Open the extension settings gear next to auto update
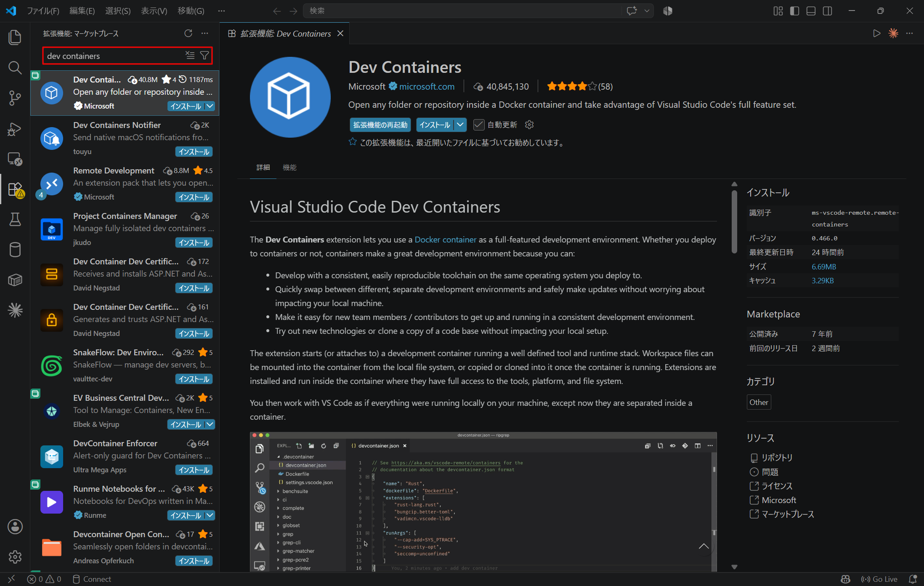This screenshot has width=924, height=586. point(529,125)
